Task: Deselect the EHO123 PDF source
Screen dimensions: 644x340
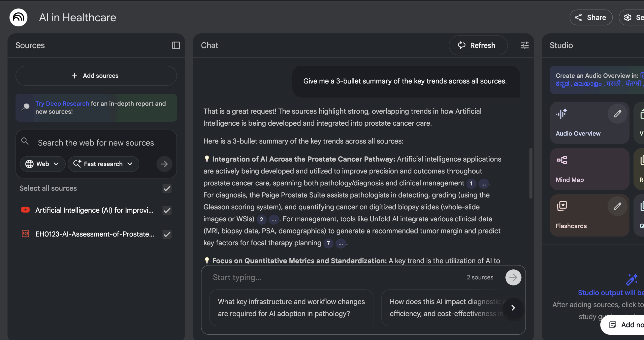Action: click(x=167, y=234)
